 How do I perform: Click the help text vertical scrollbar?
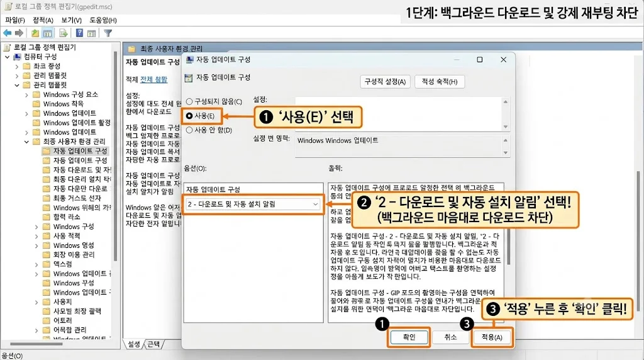pyautogui.click(x=508, y=245)
